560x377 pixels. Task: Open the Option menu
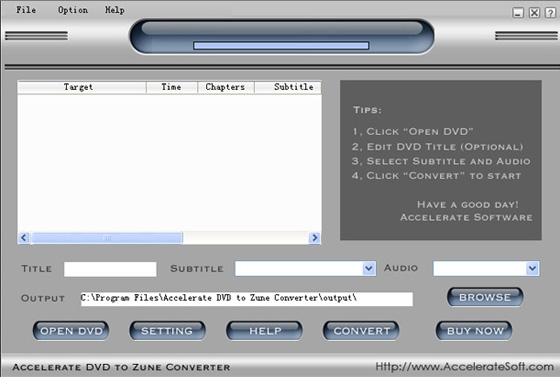(x=73, y=10)
